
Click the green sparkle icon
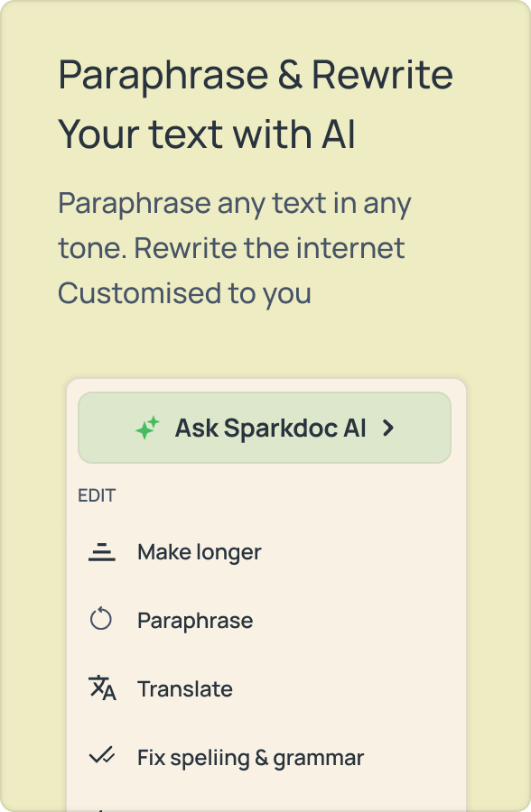[147, 428]
